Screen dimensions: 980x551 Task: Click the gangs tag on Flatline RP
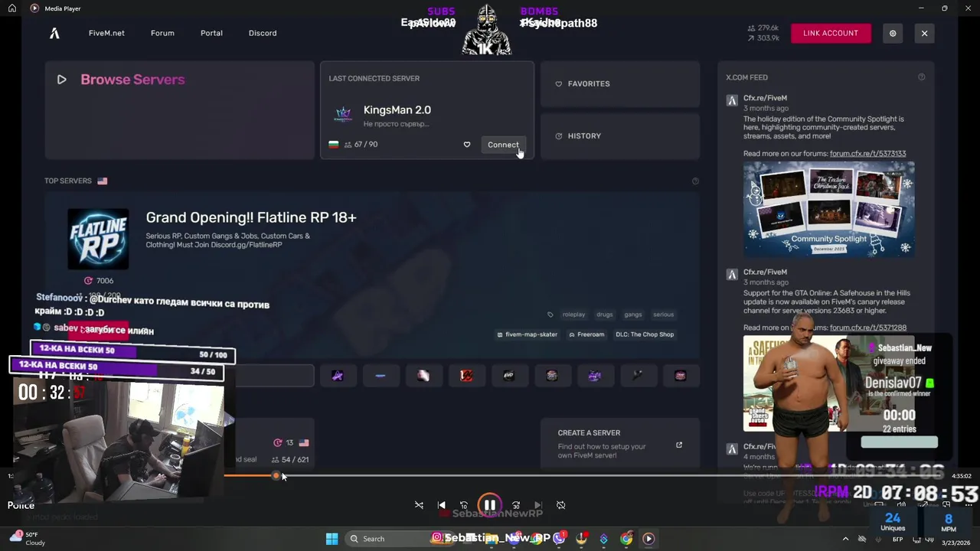point(632,315)
